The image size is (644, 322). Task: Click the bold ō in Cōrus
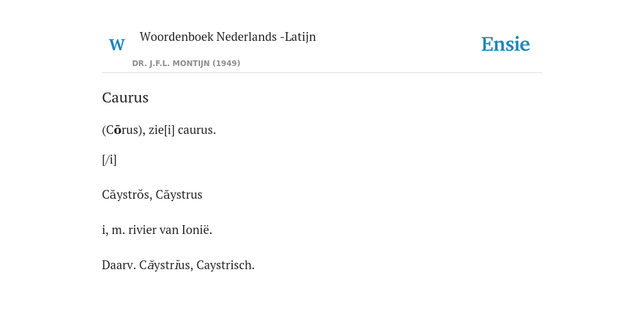pos(118,130)
